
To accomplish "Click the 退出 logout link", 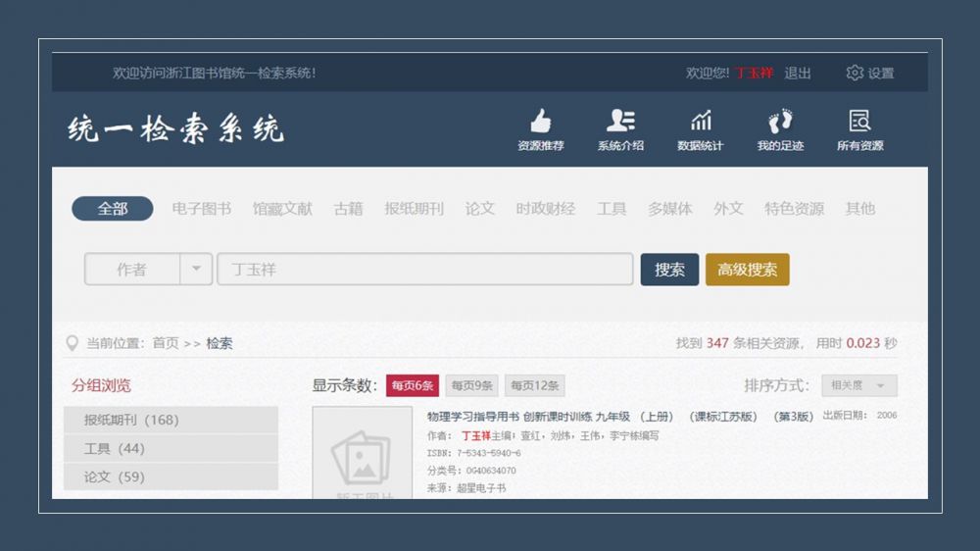I will click(798, 74).
